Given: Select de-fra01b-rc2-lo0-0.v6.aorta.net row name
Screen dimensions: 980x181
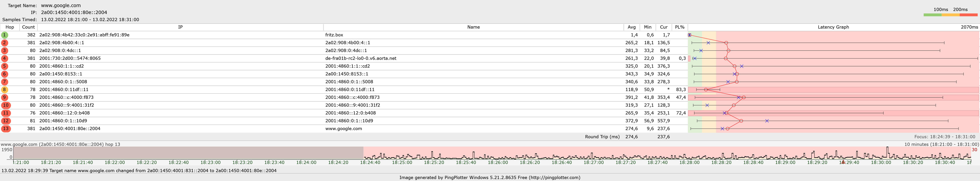Looking at the screenshot, I should coord(361,58).
